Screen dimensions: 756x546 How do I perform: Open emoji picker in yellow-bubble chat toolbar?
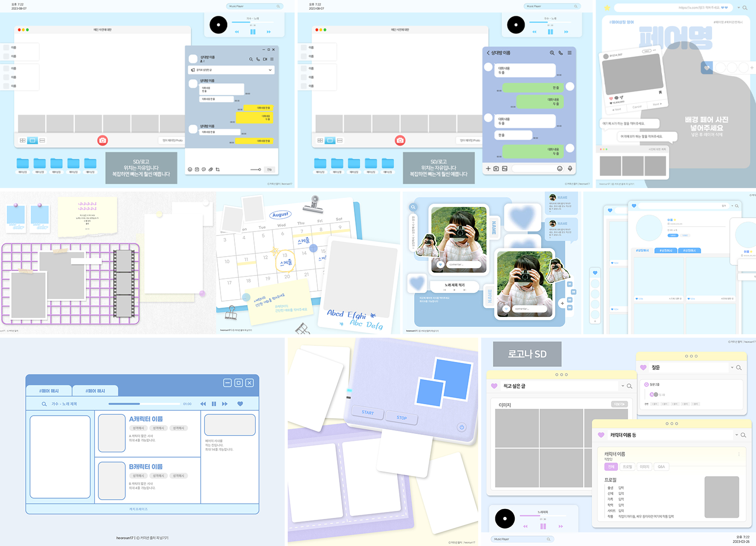coord(190,169)
